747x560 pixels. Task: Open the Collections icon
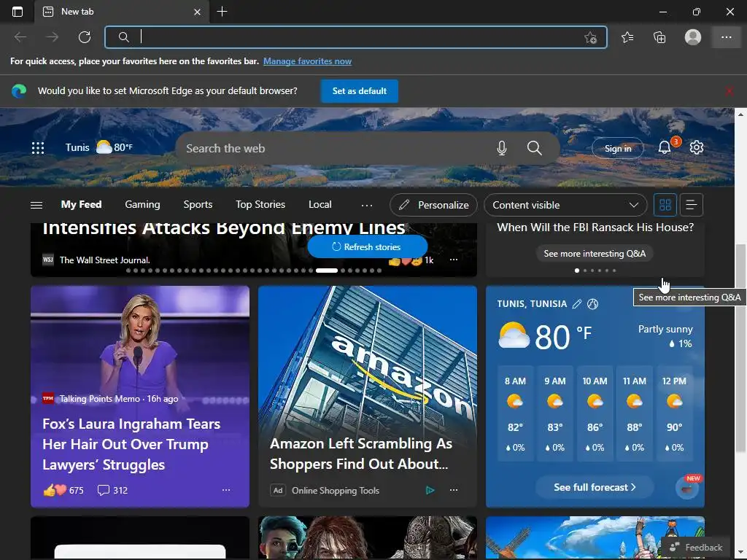(x=659, y=37)
